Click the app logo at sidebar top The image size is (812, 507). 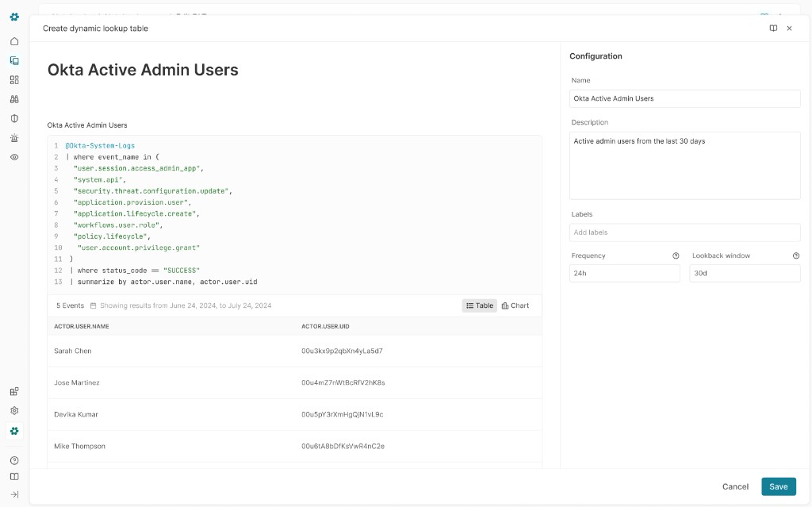(x=14, y=17)
